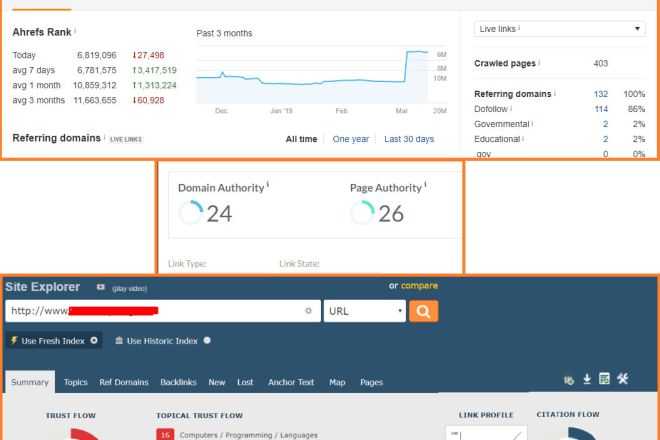The width and height of the screenshot is (660, 440).
Task: Click the rank change value 3,417,519
Action: pyautogui.click(x=154, y=70)
